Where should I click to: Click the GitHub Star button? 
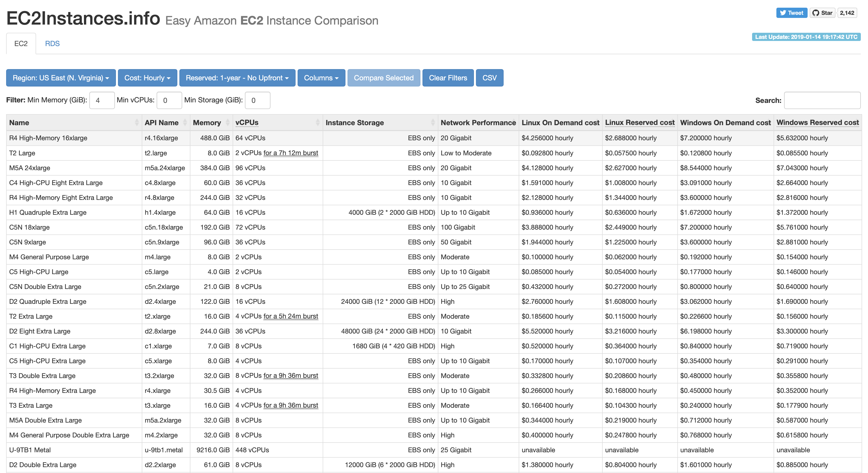pyautogui.click(x=822, y=13)
